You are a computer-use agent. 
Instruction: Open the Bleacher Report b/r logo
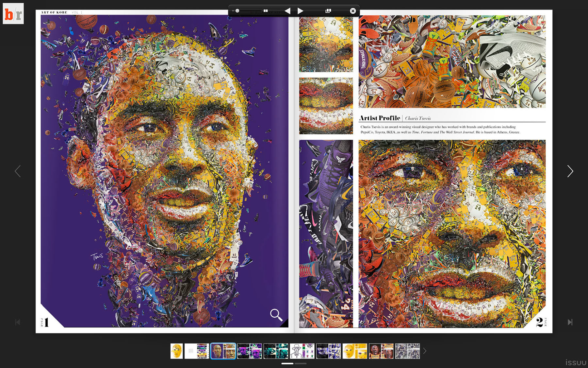click(x=13, y=14)
